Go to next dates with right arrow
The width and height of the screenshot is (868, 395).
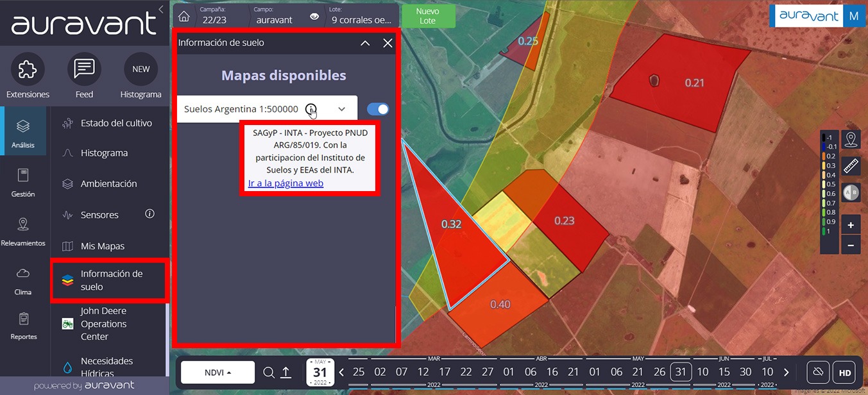pos(787,373)
